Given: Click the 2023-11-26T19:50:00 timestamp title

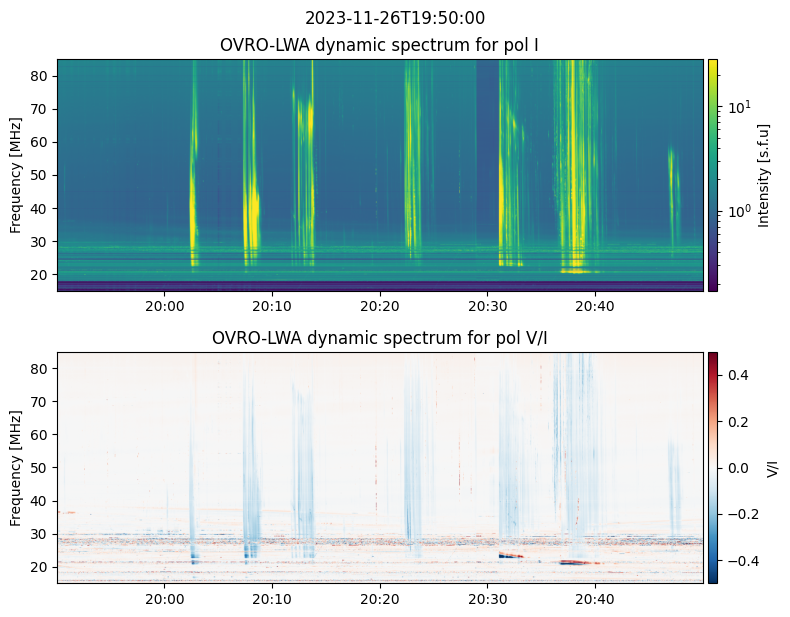Looking at the screenshot, I should click(395, 18).
